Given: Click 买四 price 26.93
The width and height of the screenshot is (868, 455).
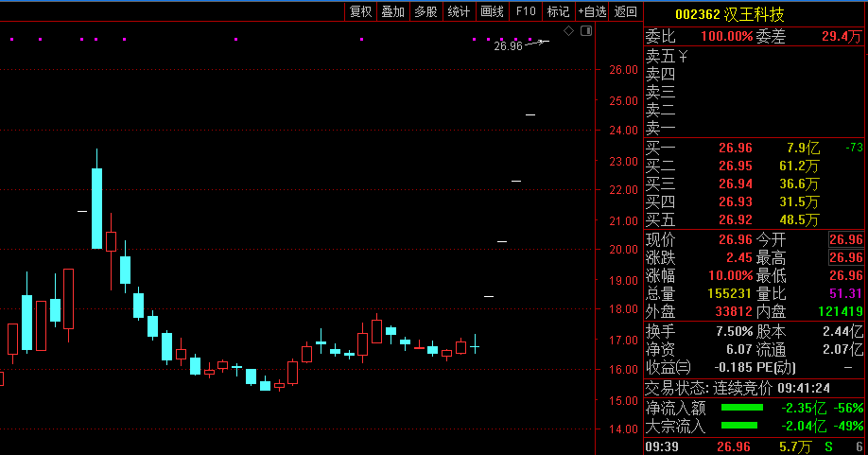Looking at the screenshot, I should [735, 202].
